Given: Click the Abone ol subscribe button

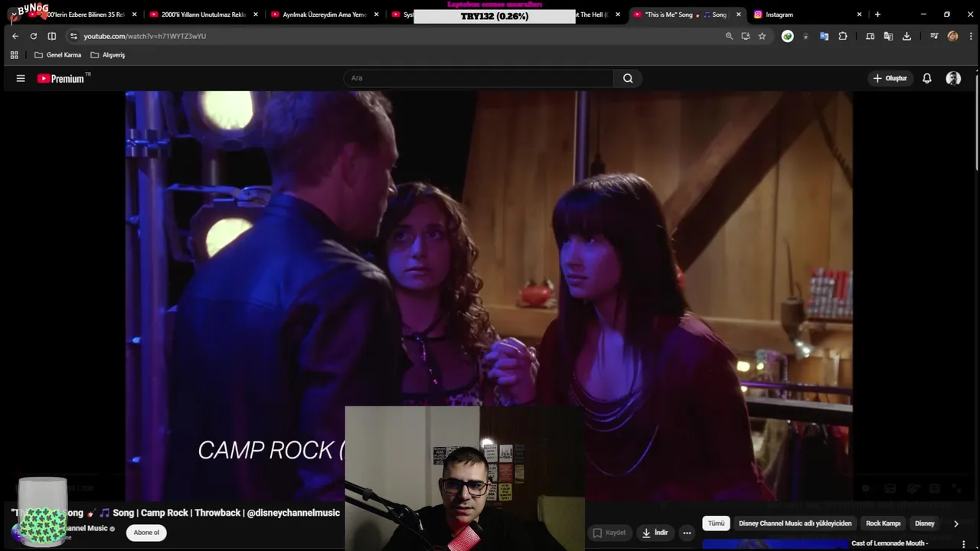Looking at the screenshot, I should coord(146,533).
